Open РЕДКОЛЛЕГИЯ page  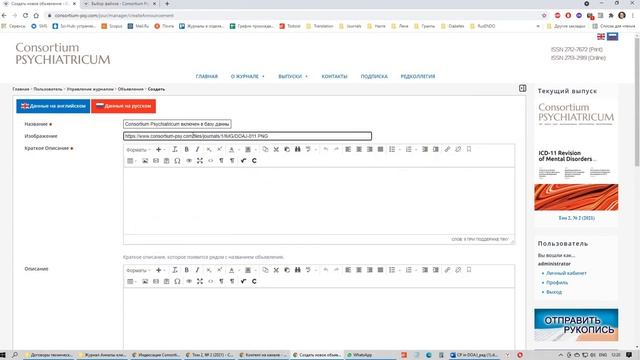click(x=418, y=76)
